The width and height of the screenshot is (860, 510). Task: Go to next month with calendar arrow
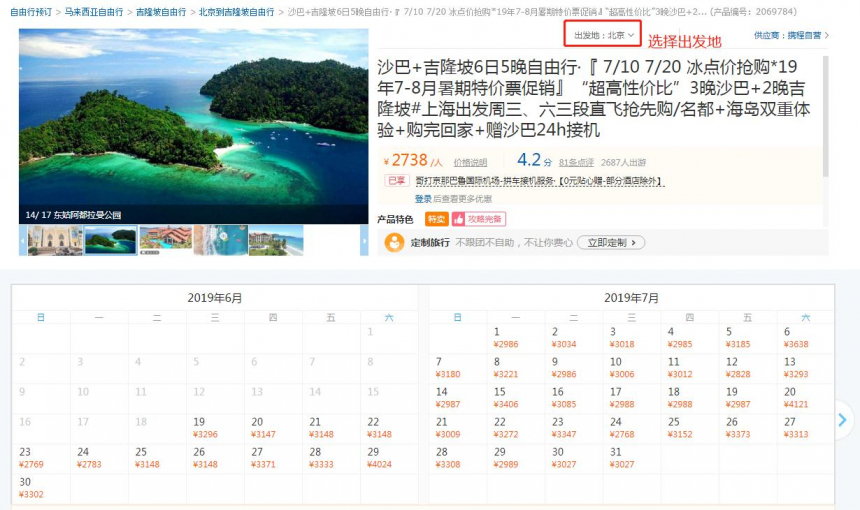[x=842, y=420]
